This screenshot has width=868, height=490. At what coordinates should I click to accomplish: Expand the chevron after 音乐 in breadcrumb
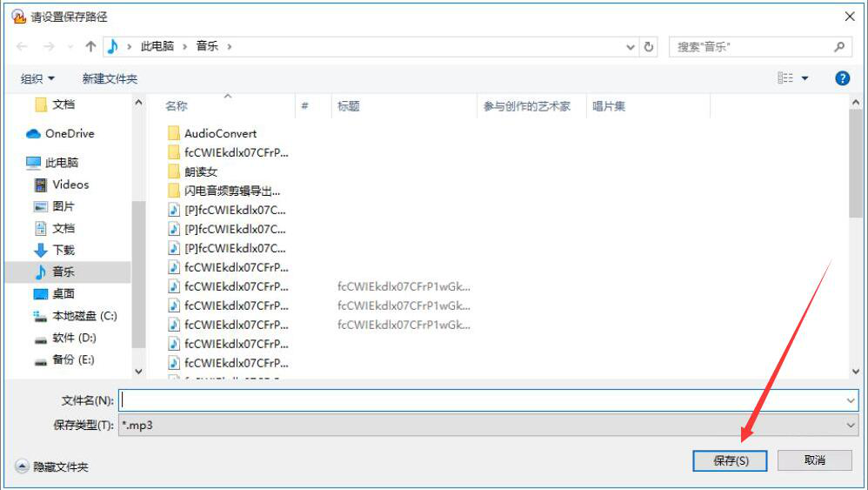230,46
